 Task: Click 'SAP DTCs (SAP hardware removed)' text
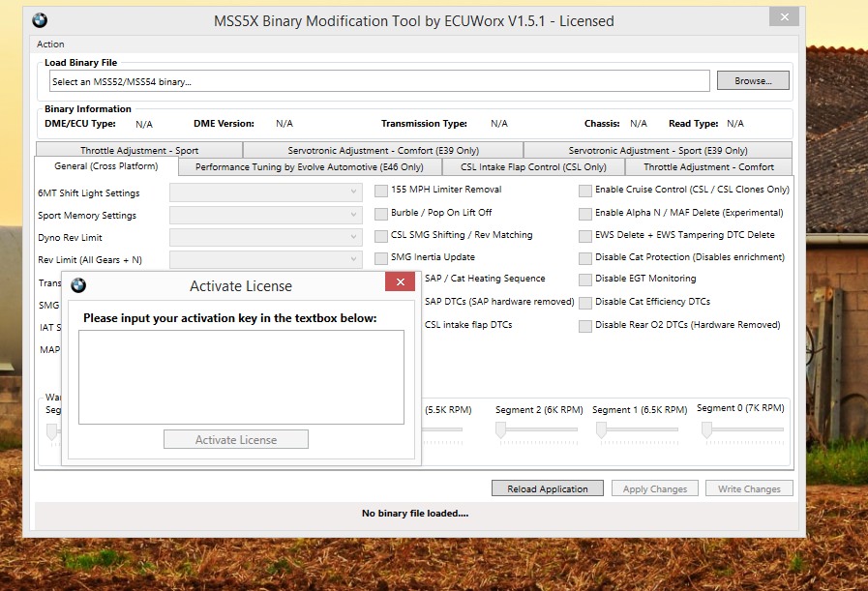coord(499,302)
